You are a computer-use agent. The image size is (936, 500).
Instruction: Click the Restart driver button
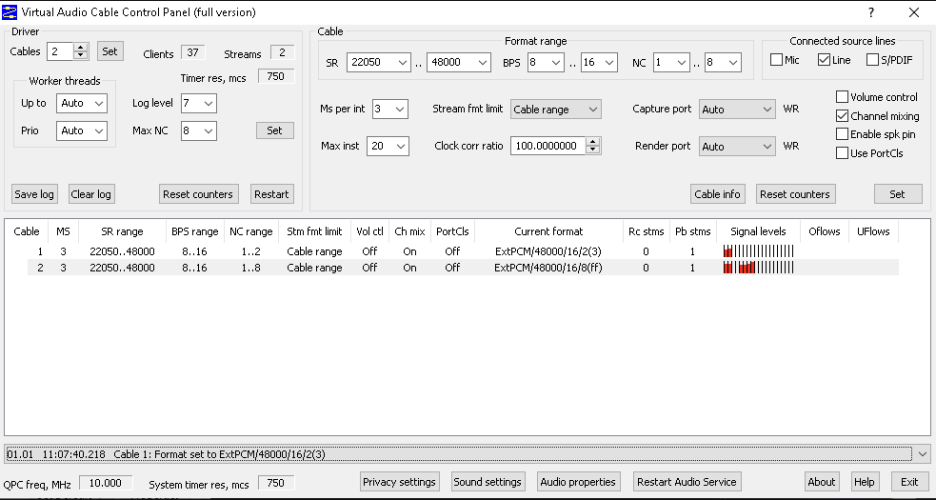[x=272, y=194]
